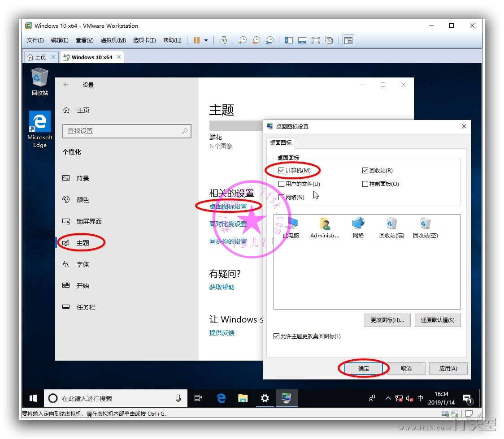Launch Edge browser from the taskbar

tap(221, 399)
